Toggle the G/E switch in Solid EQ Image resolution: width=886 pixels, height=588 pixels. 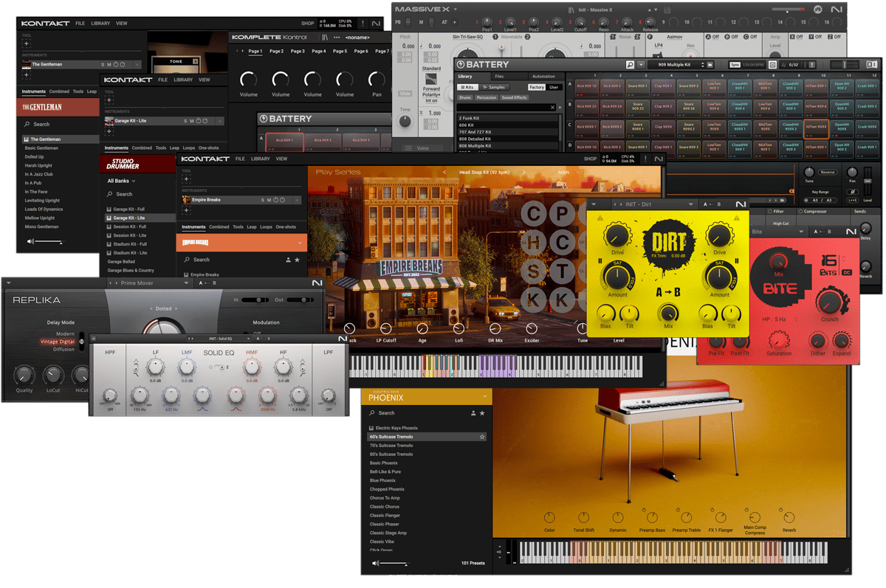[x=219, y=367]
